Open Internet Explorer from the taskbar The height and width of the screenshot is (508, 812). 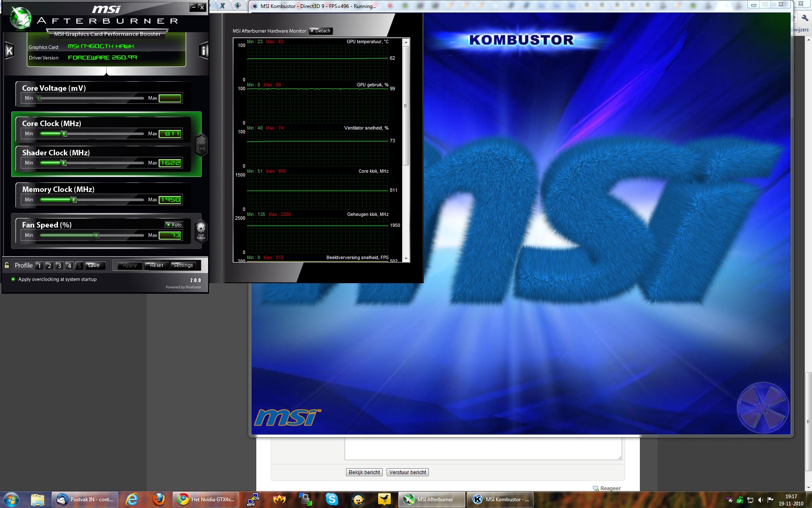tap(132, 500)
